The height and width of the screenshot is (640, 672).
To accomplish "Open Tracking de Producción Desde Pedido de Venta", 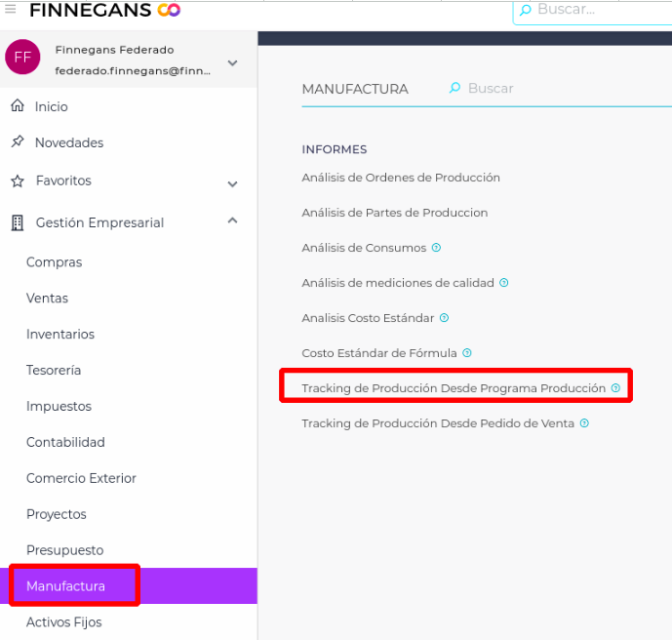I will click(438, 423).
